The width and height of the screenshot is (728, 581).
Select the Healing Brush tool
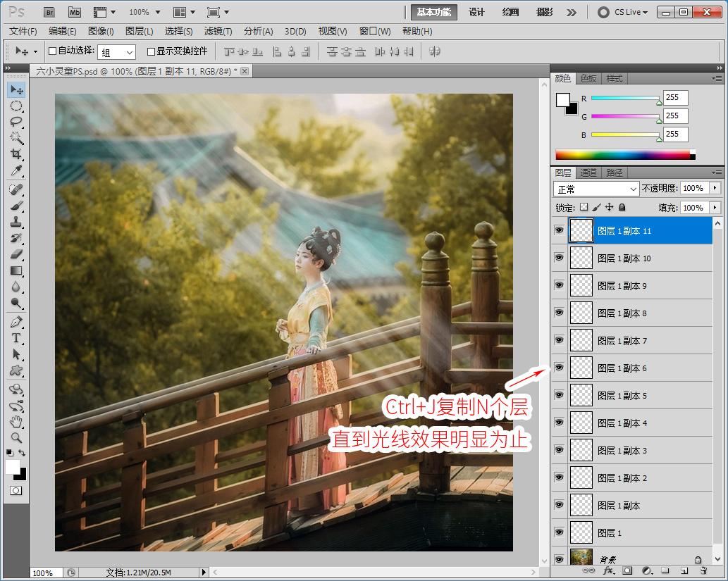tap(16, 189)
